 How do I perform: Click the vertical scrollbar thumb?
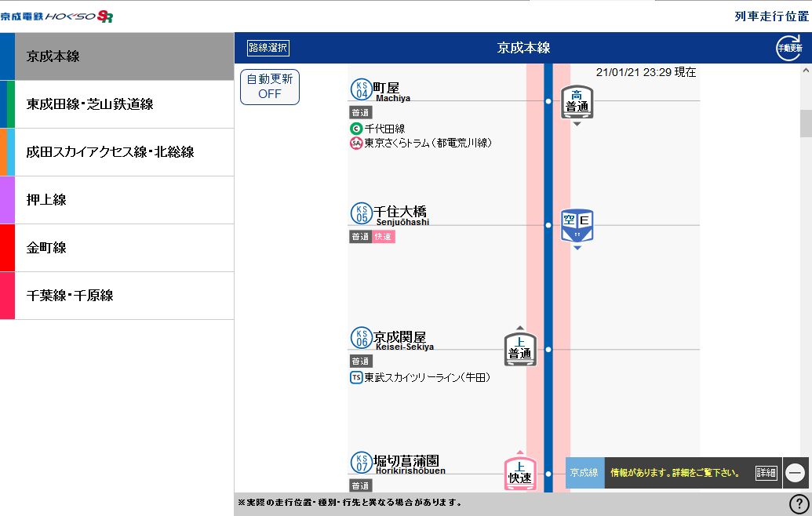806,124
